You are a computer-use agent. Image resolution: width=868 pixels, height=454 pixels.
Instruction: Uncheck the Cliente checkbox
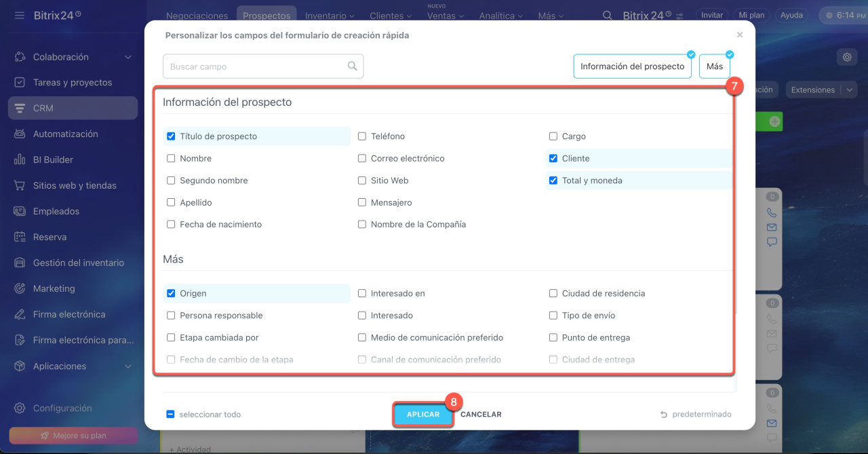[553, 159]
